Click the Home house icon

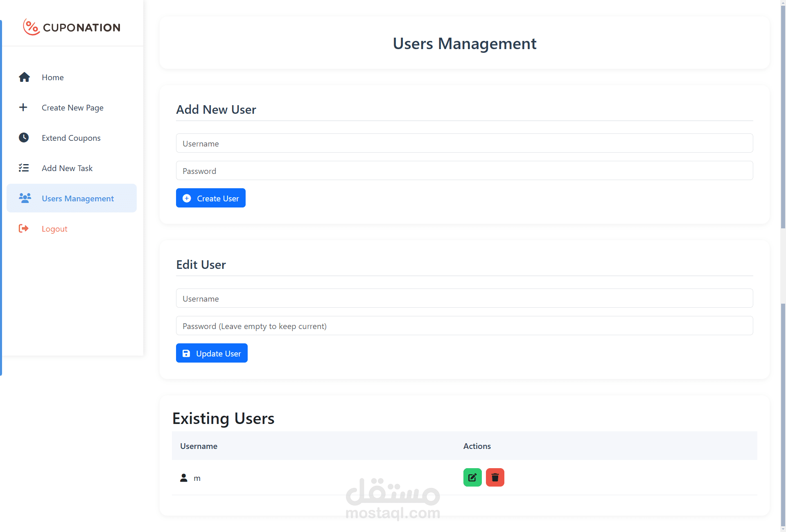point(24,77)
